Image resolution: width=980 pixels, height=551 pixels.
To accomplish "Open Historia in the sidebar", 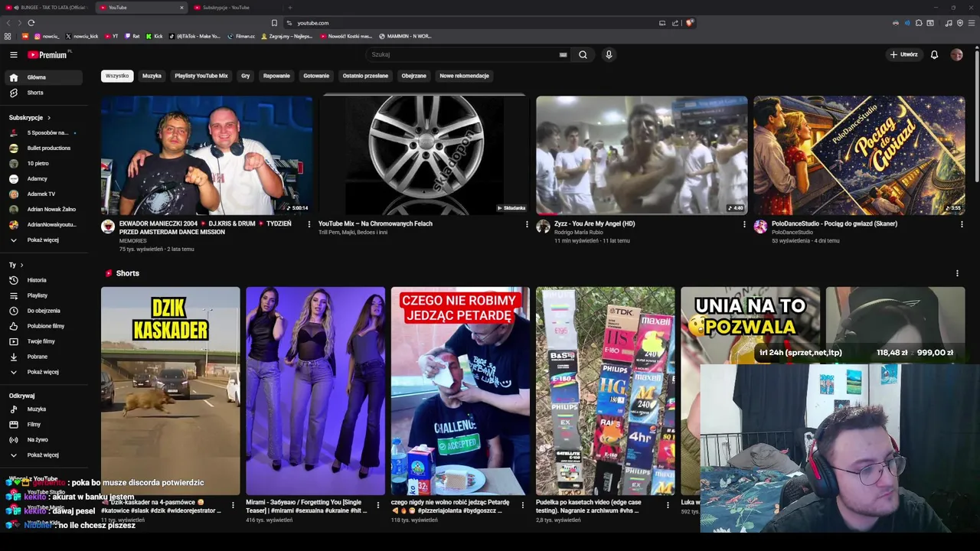I will [44, 280].
